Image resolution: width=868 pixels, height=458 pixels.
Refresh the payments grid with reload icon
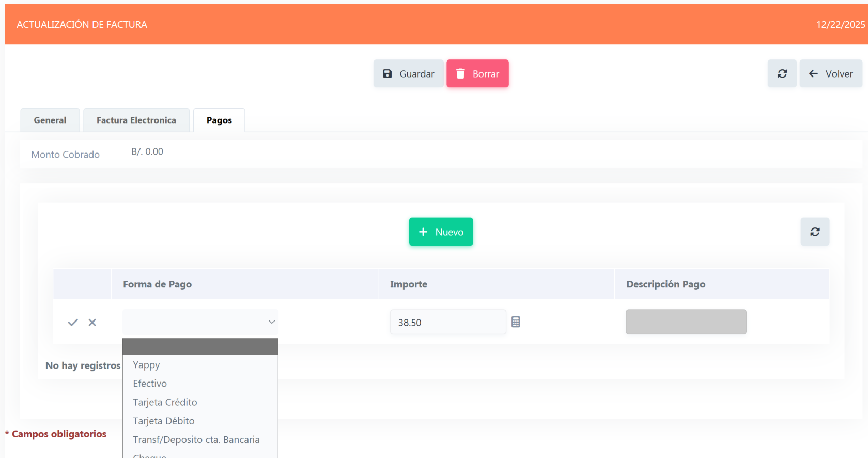[815, 232]
